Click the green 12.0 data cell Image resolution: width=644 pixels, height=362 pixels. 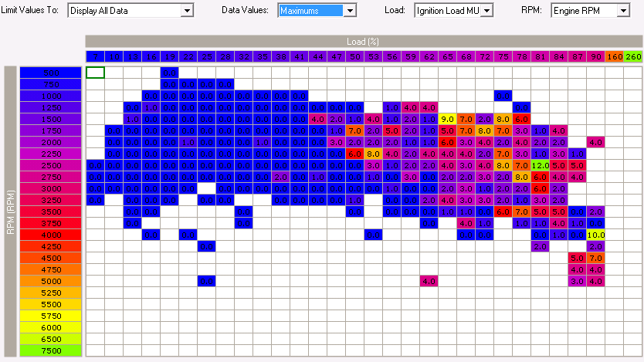tap(540, 165)
